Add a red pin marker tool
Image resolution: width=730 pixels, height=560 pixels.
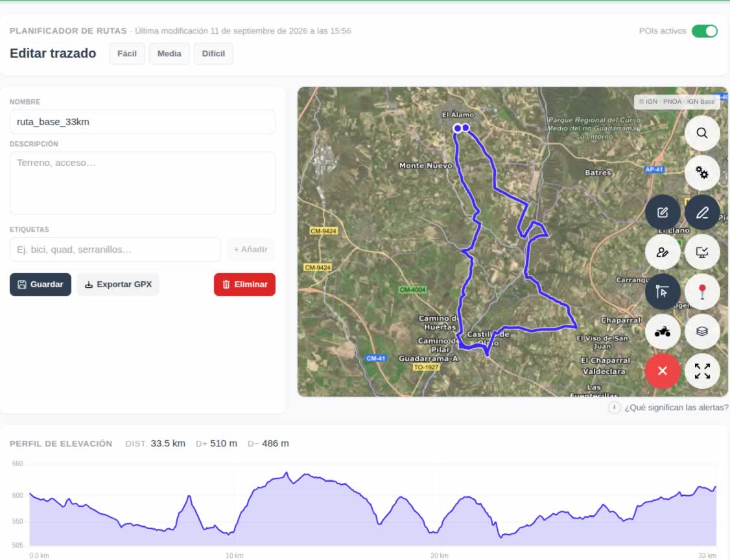(x=701, y=292)
